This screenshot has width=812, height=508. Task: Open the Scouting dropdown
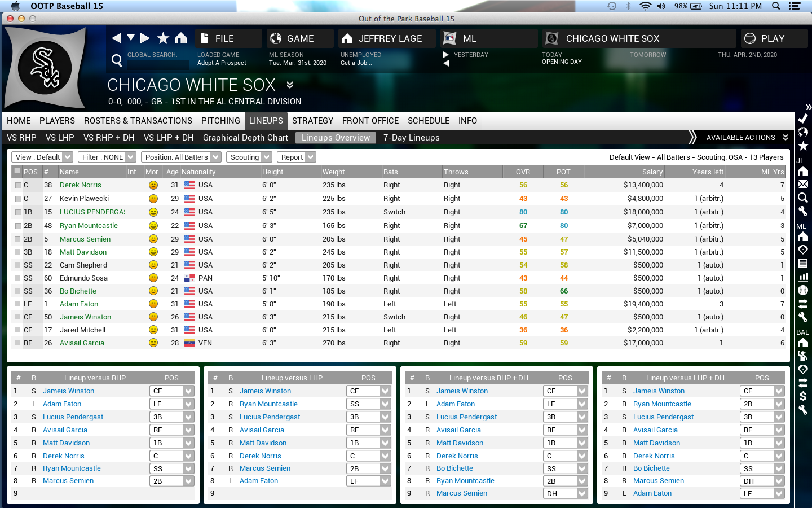coord(249,157)
